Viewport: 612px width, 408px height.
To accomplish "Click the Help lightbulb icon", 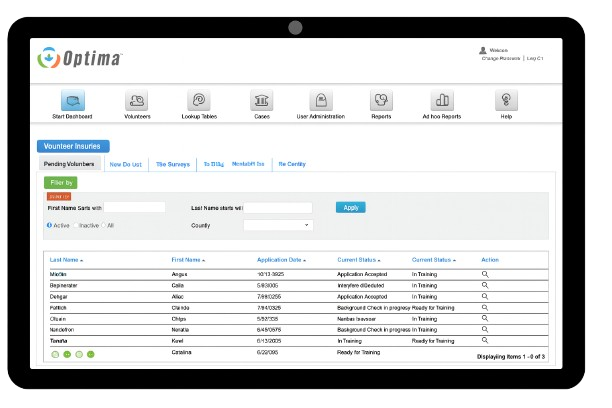I will [506, 101].
